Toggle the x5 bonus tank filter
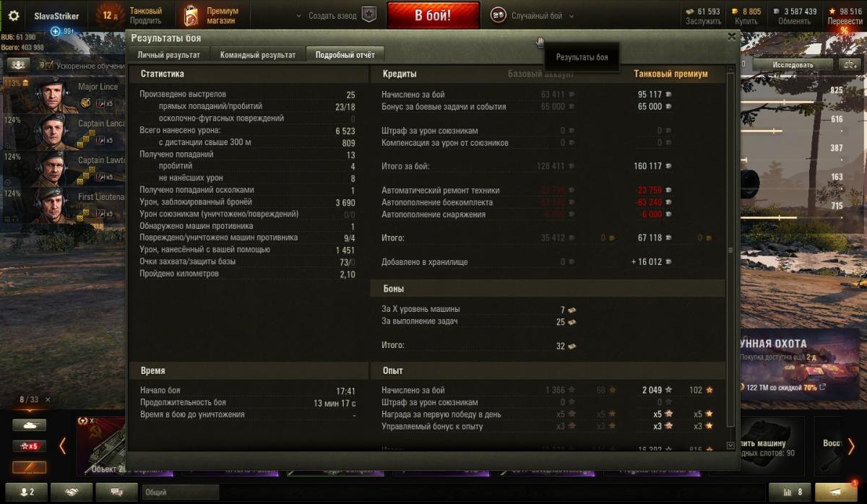The image size is (867, 504). click(29, 446)
